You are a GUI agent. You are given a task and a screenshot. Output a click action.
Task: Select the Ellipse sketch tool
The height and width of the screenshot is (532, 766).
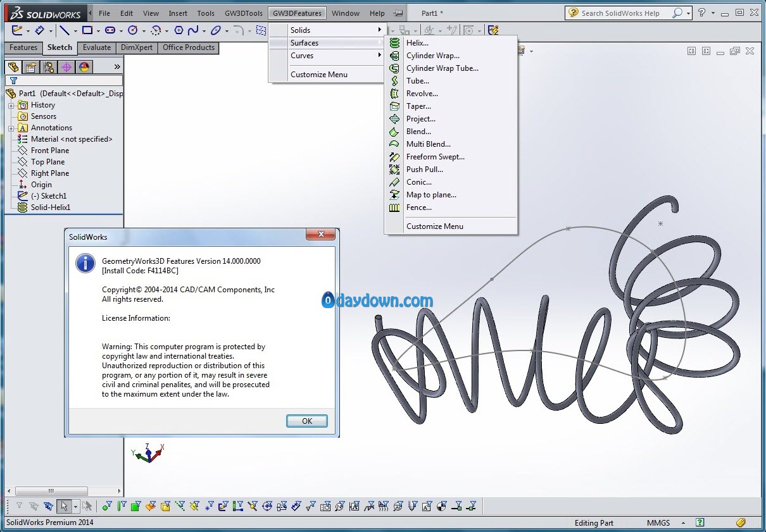pyautogui.click(x=216, y=30)
